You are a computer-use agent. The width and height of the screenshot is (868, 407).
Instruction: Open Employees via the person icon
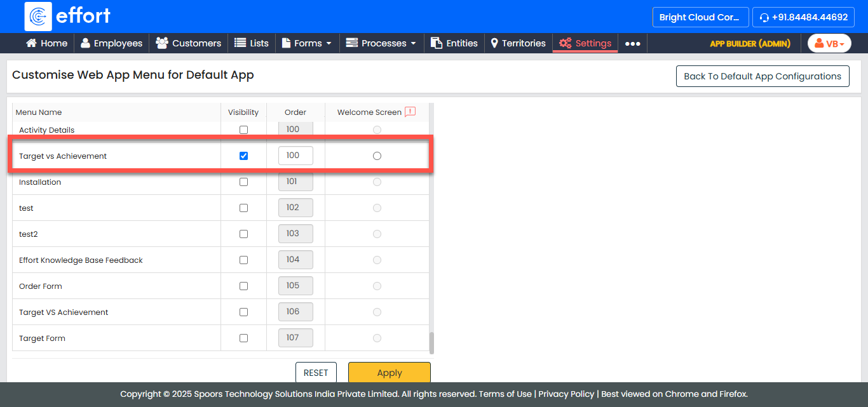pyautogui.click(x=85, y=43)
